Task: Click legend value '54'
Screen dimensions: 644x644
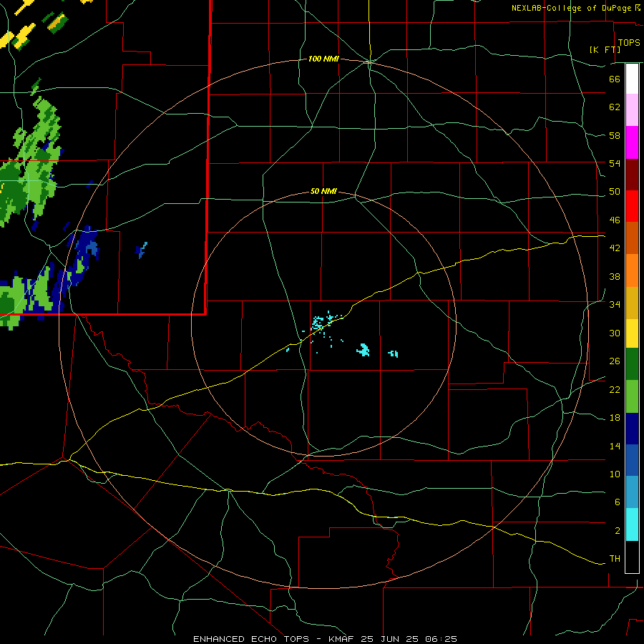Action: pos(615,163)
